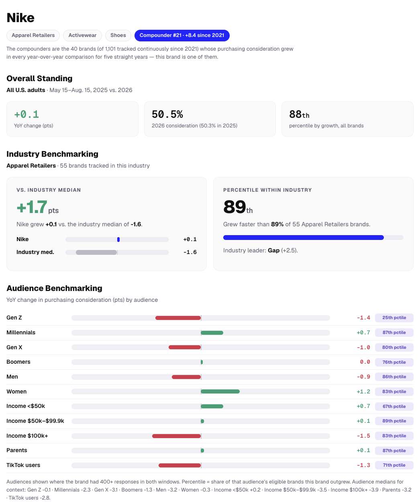Click the Nike bar in industry median panel
Screen dimensions: 420x504
tap(118, 240)
